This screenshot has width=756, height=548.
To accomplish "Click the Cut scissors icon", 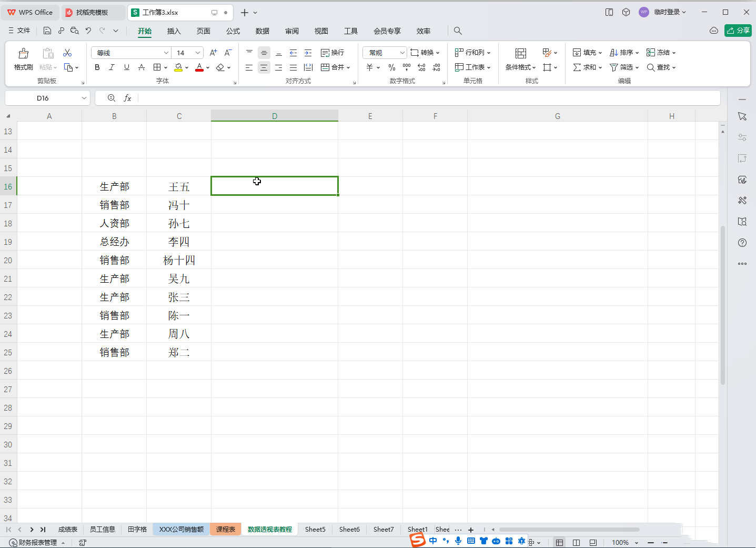I will 67,53.
